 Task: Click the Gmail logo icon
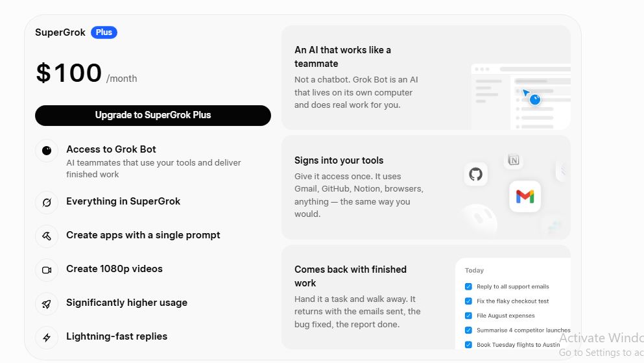coord(525,197)
